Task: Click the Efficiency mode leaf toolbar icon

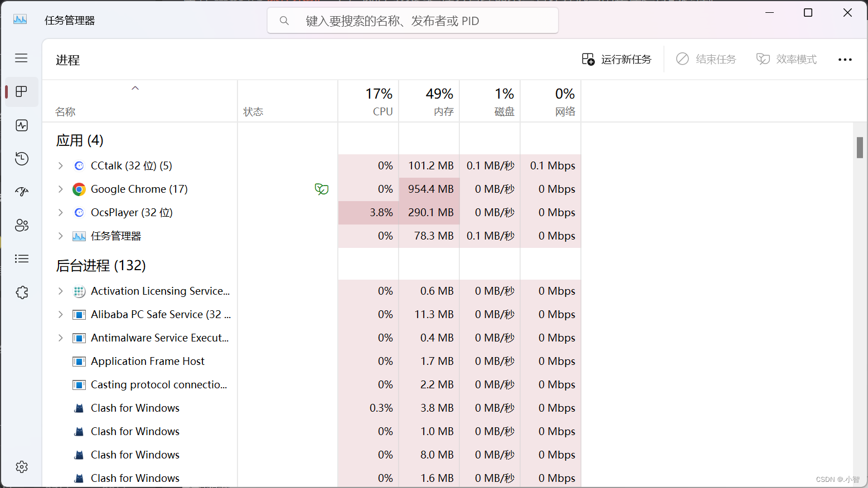Action: [x=763, y=59]
